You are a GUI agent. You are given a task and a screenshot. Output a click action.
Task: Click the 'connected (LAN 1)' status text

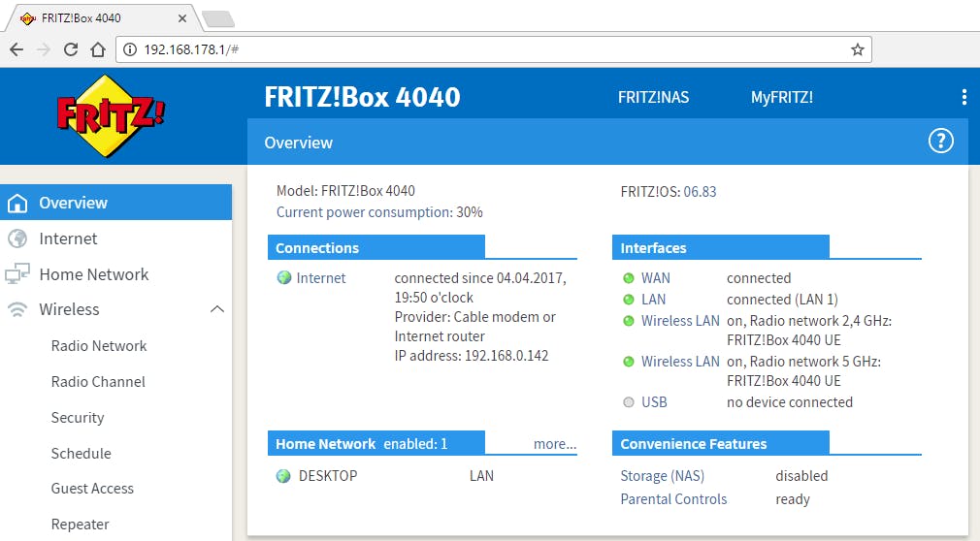[x=782, y=300]
